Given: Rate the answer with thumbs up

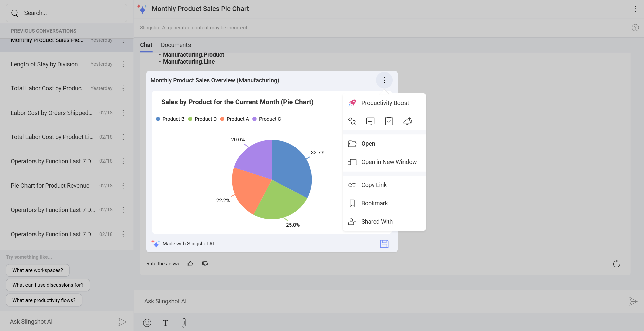Looking at the screenshot, I should coord(190,264).
